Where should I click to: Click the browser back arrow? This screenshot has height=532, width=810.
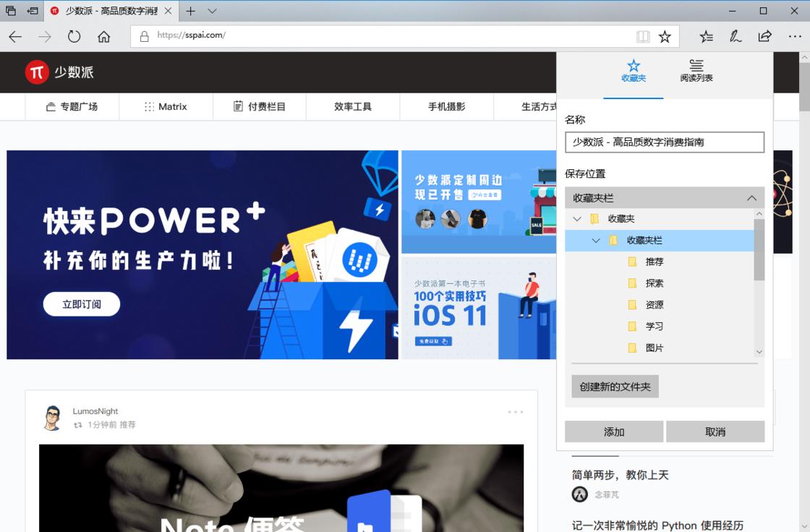coord(15,37)
